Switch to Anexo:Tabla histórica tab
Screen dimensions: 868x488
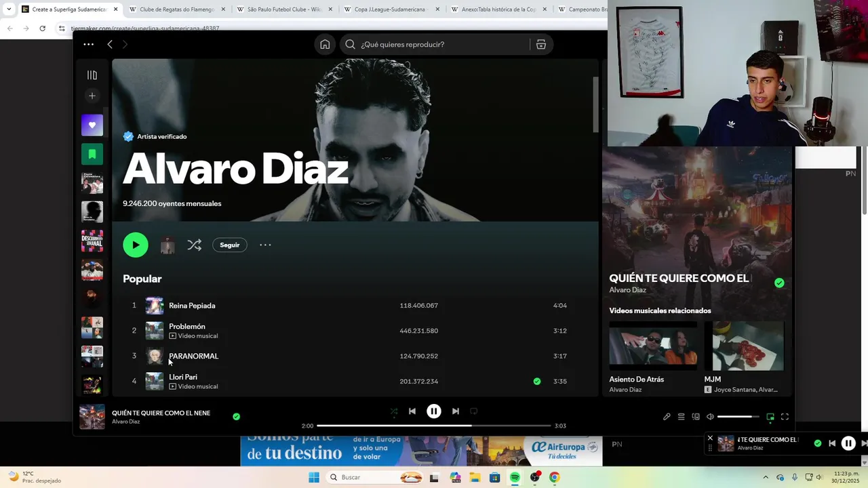(x=498, y=9)
